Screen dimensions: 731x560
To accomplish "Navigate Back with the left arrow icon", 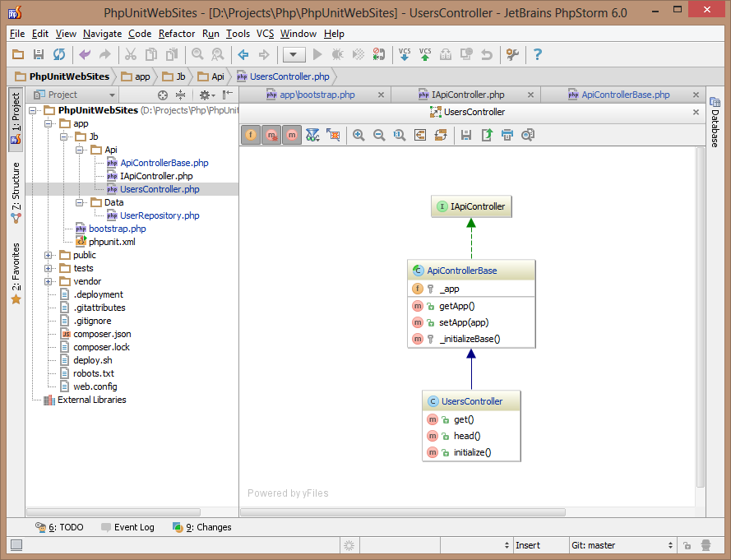I will pyautogui.click(x=243, y=54).
